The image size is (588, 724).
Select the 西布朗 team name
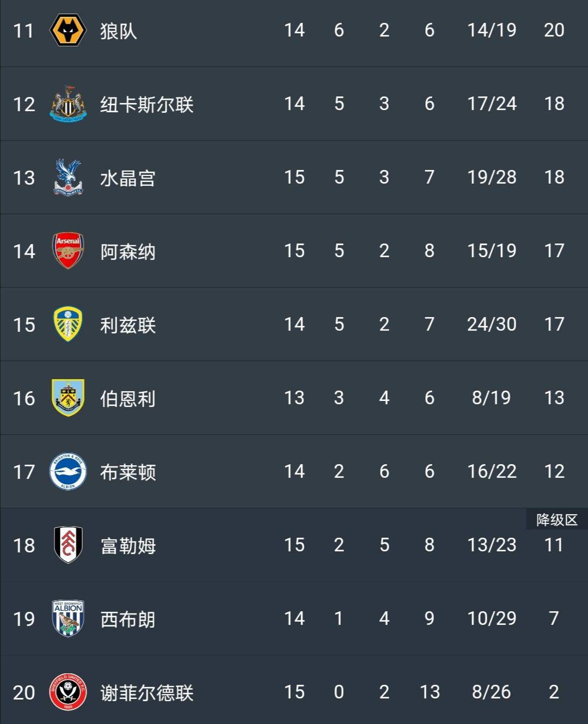[128, 619]
